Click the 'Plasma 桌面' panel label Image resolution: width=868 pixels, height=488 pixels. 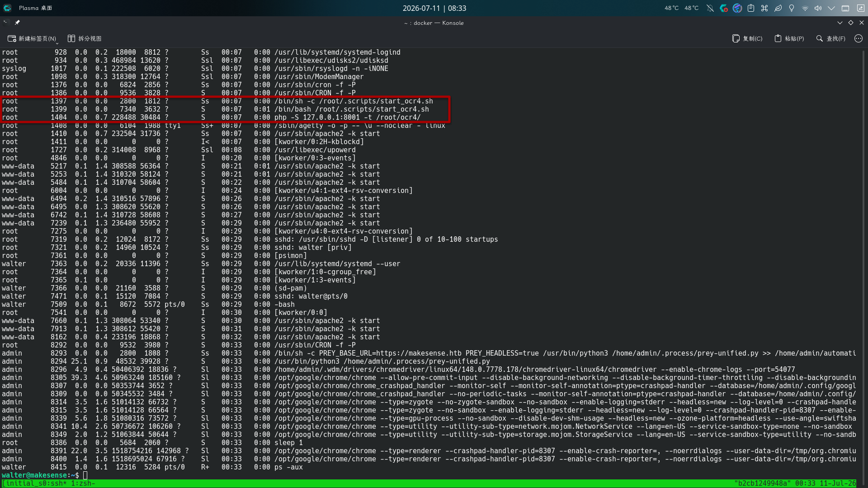[35, 8]
